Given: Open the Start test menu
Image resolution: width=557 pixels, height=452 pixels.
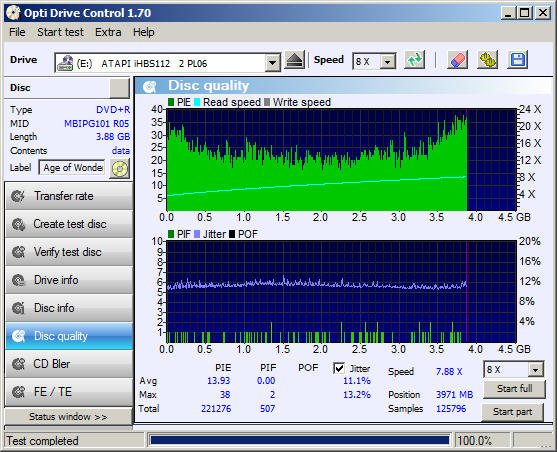Looking at the screenshot, I should point(60,32).
